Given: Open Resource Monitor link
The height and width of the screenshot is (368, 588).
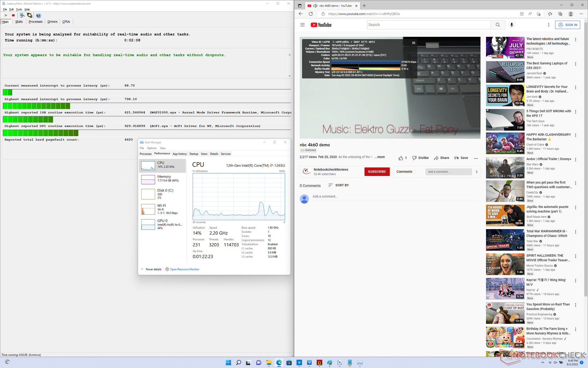Looking at the screenshot, I should (184, 269).
